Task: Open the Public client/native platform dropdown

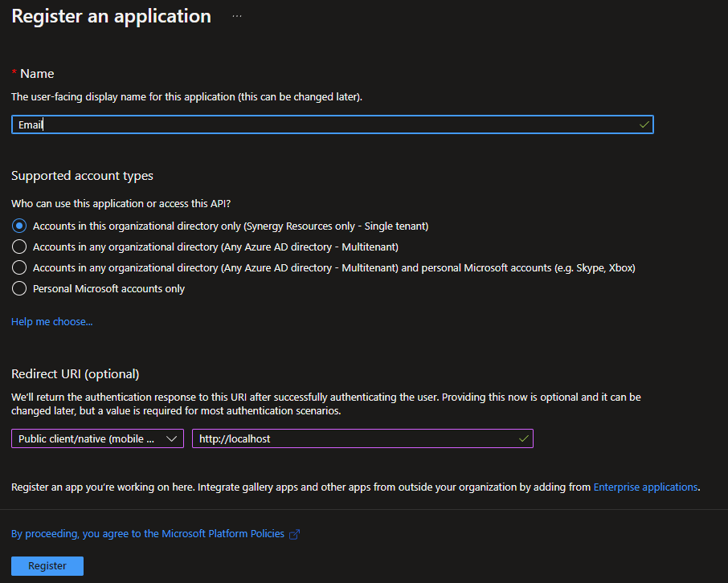Action: click(x=97, y=438)
